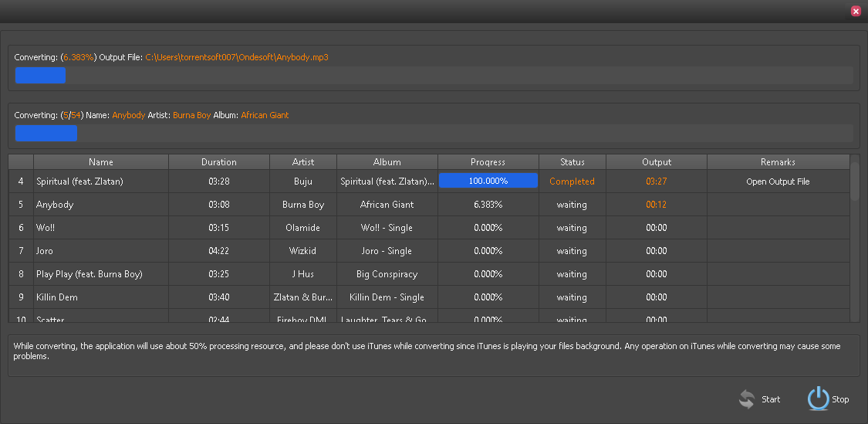
Task: Click the overall 5/54 progress bar
Action: click(434, 133)
